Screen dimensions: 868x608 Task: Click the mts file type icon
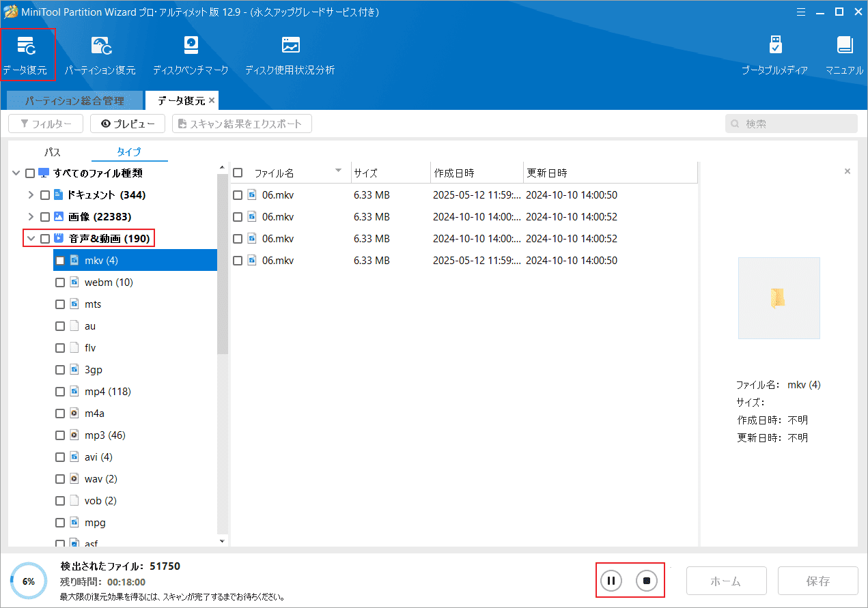pyautogui.click(x=75, y=304)
